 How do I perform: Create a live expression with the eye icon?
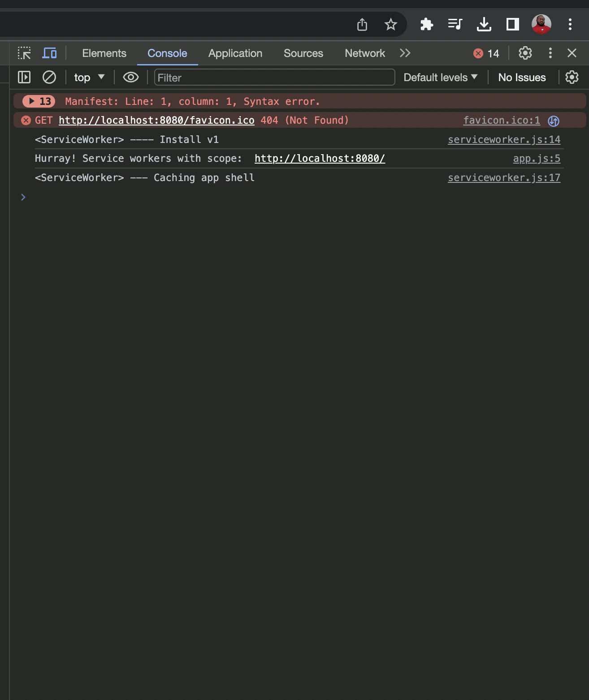pyautogui.click(x=130, y=77)
